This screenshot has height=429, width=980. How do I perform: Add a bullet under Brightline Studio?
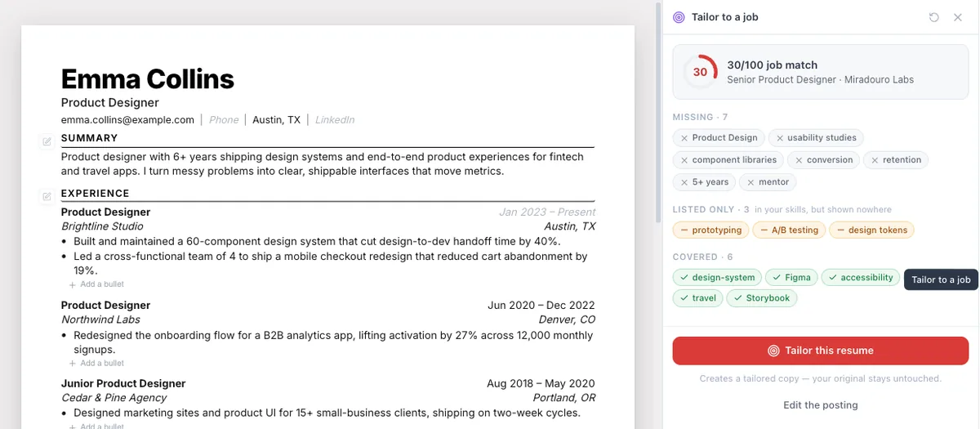point(96,284)
